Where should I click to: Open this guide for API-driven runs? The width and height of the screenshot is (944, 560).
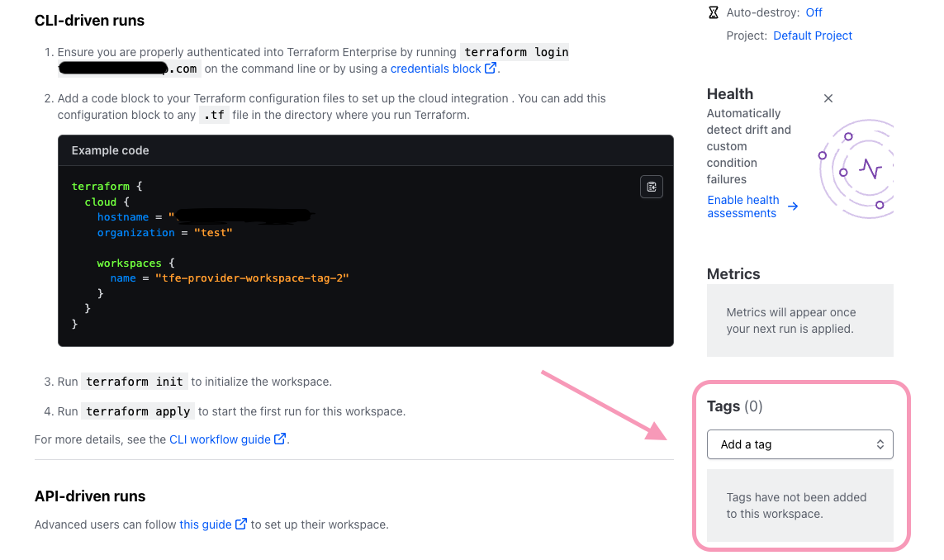pos(205,524)
